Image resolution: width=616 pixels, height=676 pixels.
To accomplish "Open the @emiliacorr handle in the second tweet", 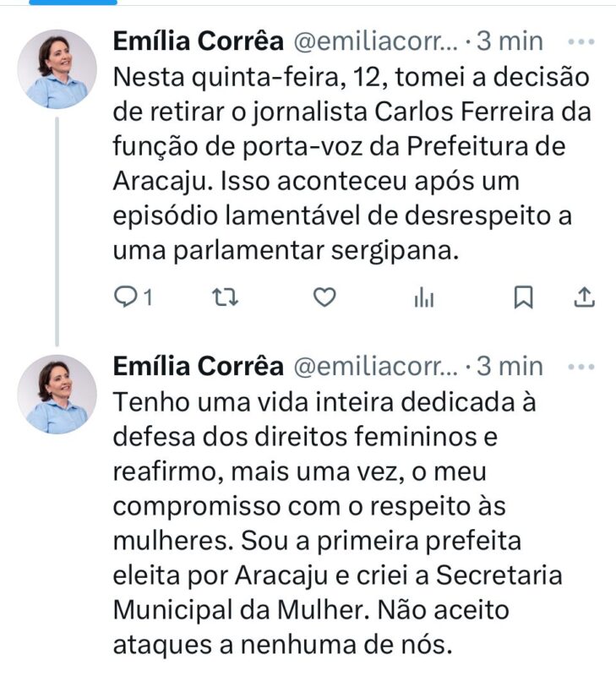I will (375, 367).
